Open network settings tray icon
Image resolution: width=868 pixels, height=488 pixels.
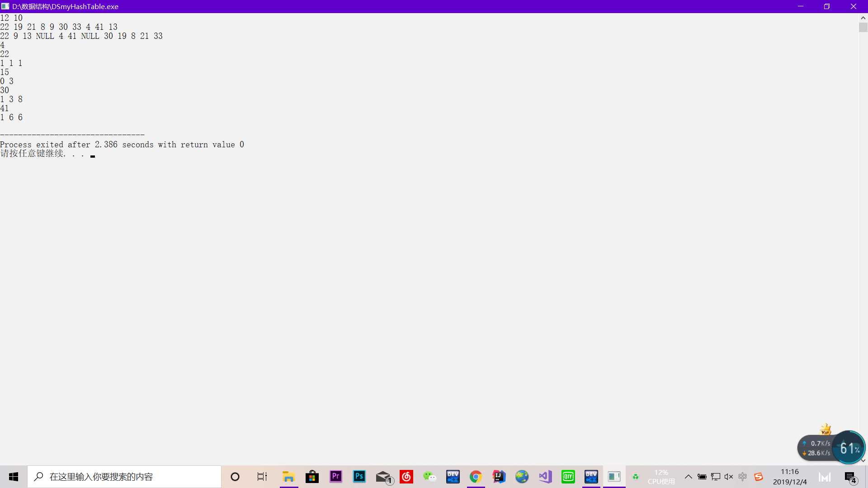pyautogui.click(x=716, y=477)
